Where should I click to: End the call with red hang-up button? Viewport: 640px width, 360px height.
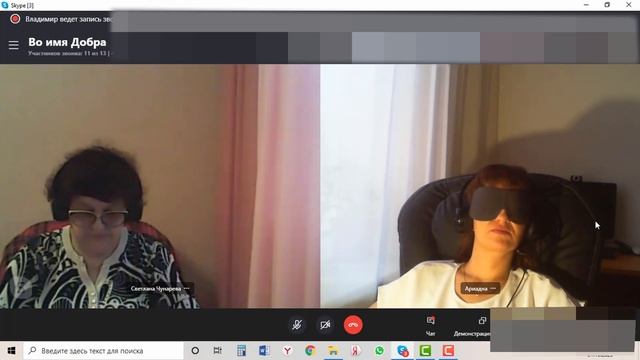coord(353,325)
